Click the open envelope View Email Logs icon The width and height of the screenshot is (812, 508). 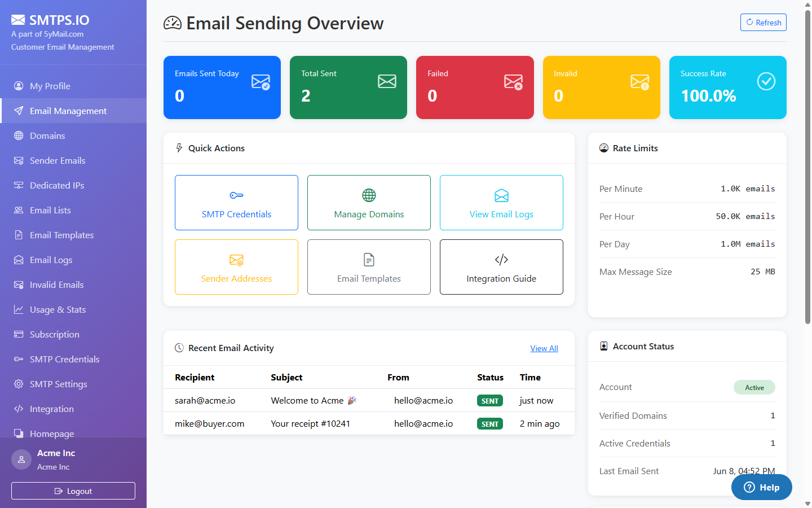(x=501, y=195)
